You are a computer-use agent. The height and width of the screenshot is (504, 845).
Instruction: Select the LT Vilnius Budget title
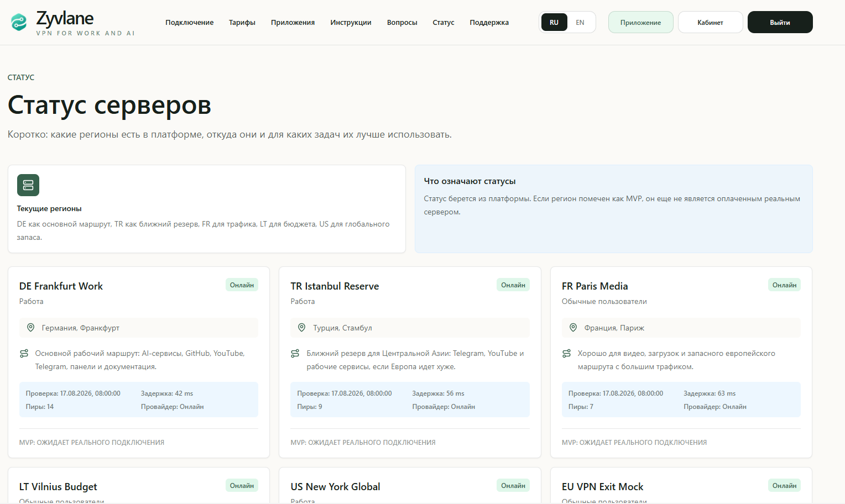(58, 487)
